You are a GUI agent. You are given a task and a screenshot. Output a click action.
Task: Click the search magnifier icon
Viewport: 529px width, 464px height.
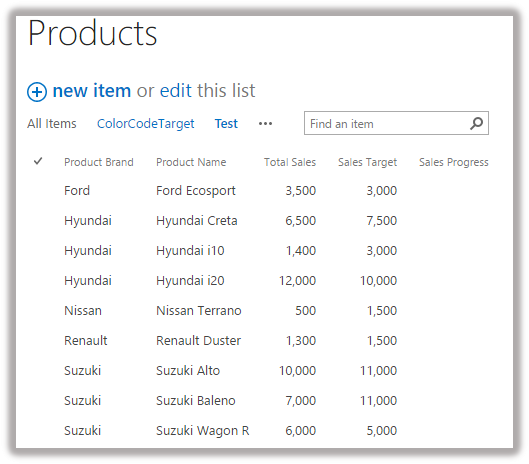(x=476, y=124)
